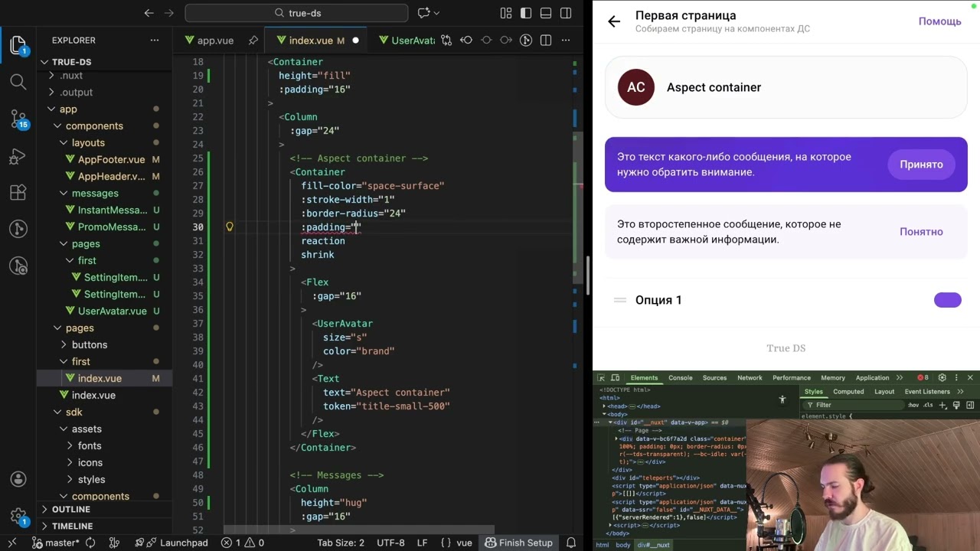980x551 pixels.
Task: Open Source Control view with 15 badge
Action: (18, 119)
